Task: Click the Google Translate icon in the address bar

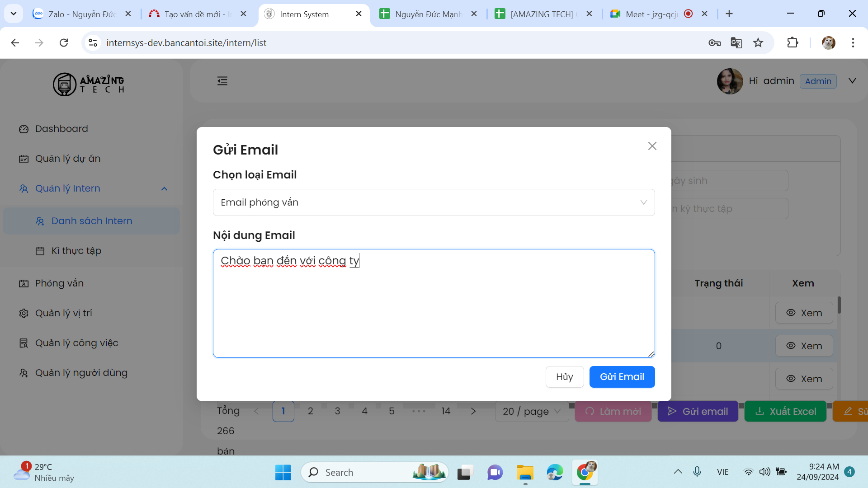Action: click(x=736, y=43)
